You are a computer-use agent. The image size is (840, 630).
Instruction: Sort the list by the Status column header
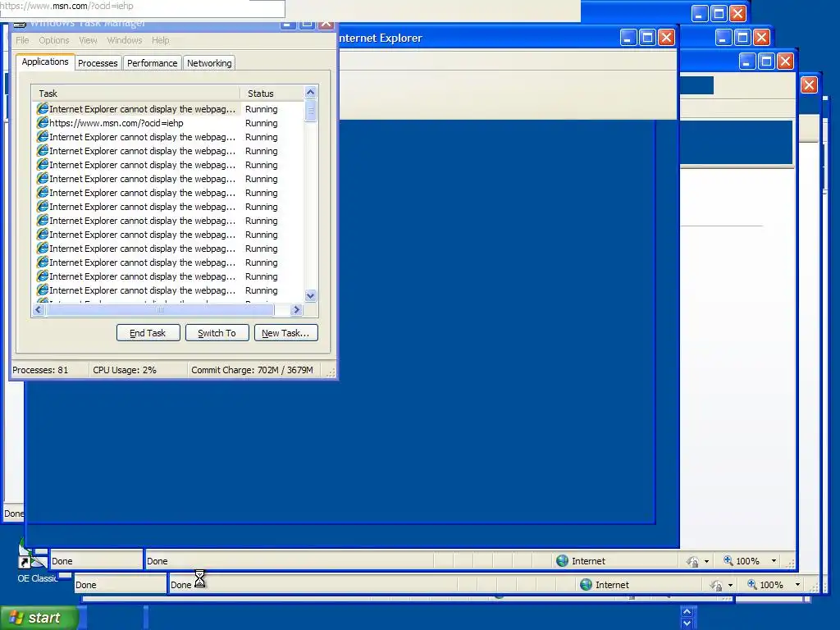pyautogui.click(x=272, y=94)
